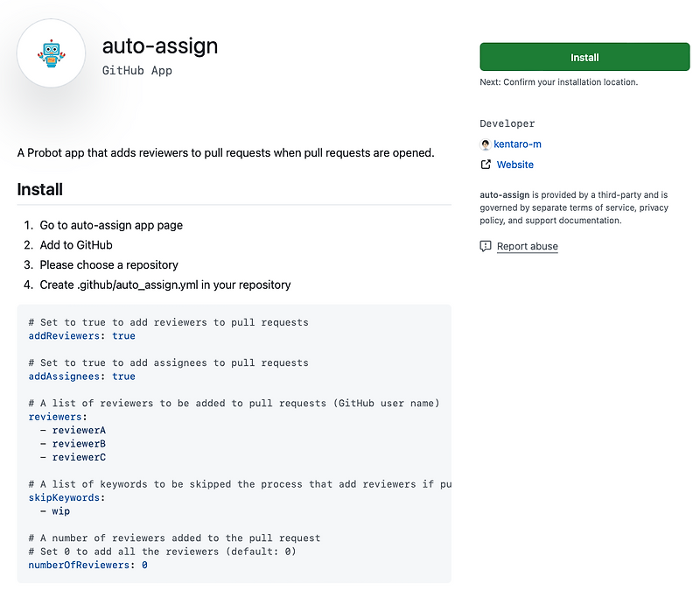Select the Install section heading
Screen dimensions: 700x591
(x=38, y=189)
